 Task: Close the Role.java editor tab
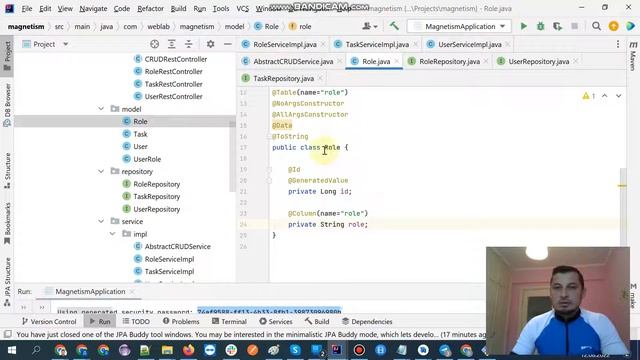(x=396, y=62)
